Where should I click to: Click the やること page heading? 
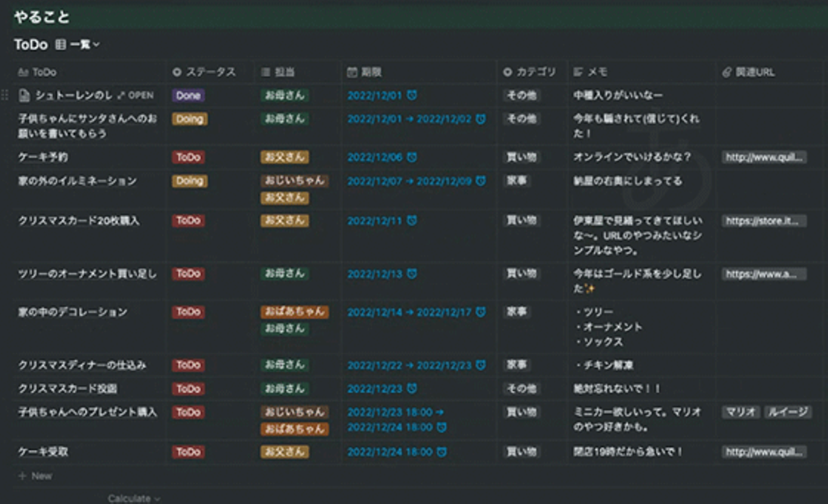click(42, 17)
